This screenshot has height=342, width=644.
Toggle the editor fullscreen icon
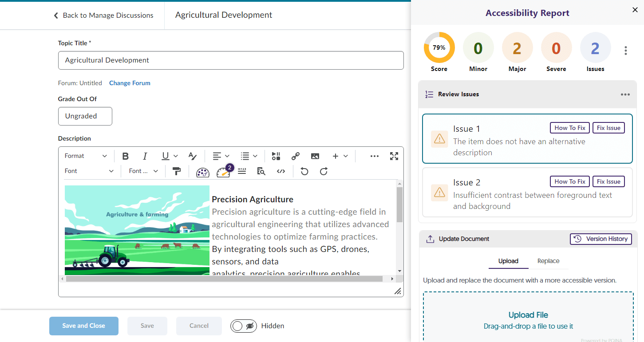[394, 156]
